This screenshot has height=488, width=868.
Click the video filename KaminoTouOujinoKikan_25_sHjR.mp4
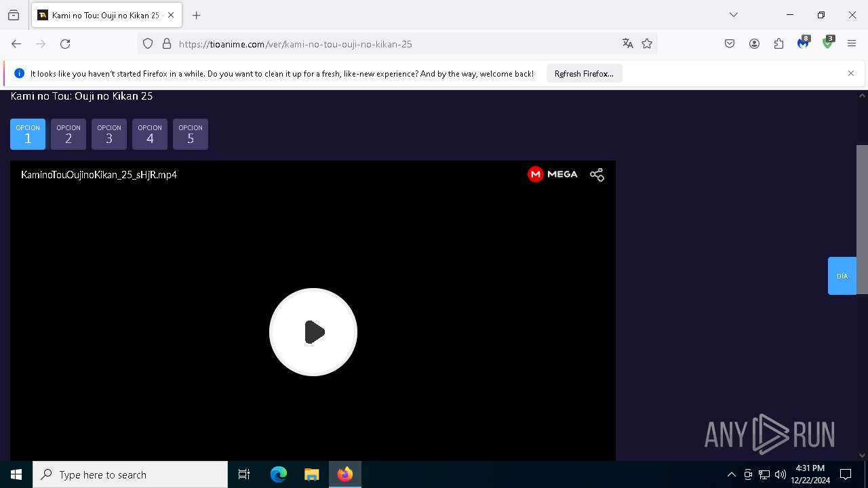pos(99,175)
